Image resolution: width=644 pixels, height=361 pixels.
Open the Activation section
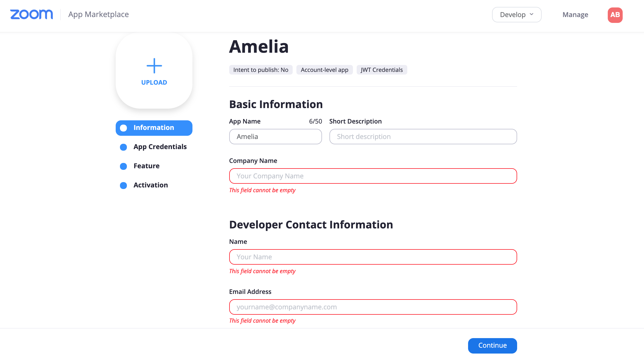coord(151,185)
